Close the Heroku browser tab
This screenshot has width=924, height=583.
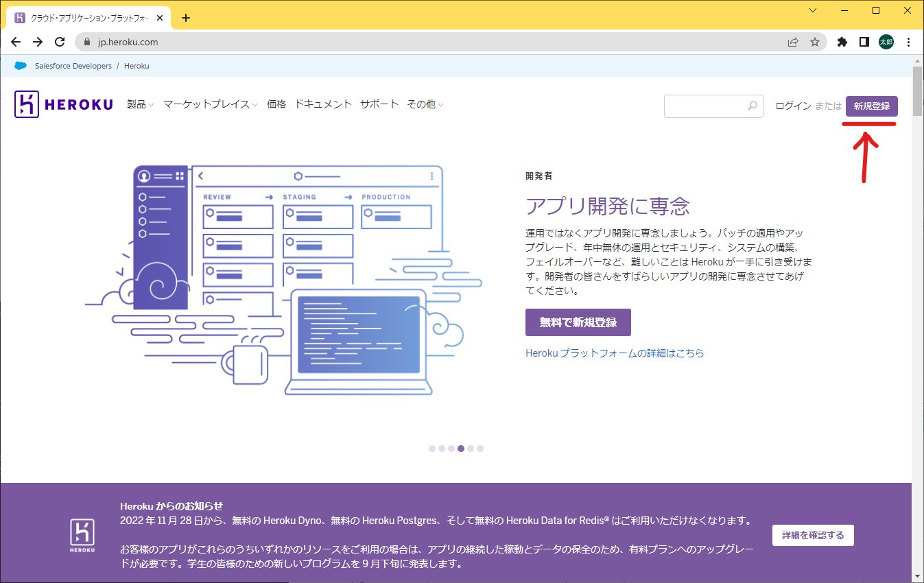(160, 18)
